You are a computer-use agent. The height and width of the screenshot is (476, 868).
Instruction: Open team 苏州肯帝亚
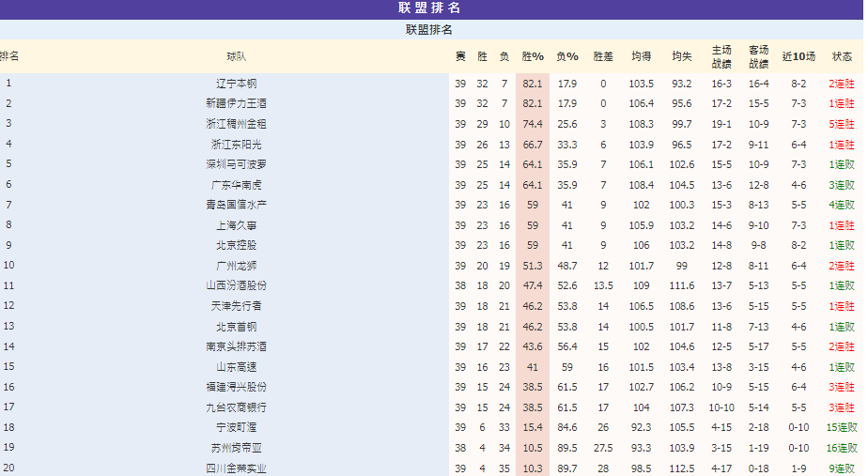pos(237,448)
